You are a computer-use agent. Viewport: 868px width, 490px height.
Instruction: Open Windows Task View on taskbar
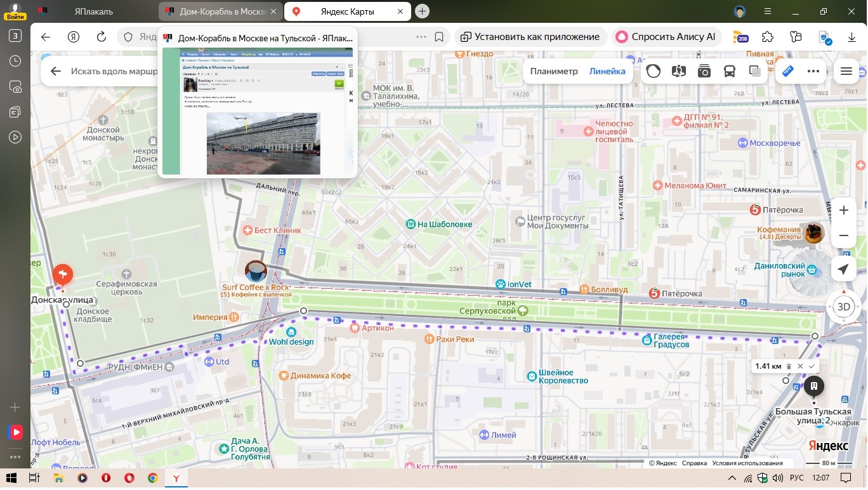[x=34, y=477]
